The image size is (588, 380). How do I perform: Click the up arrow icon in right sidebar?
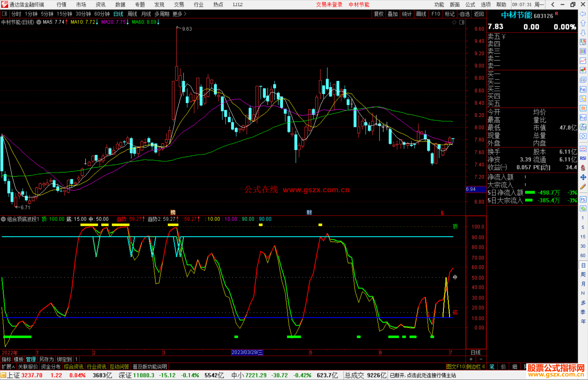point(583,23)
